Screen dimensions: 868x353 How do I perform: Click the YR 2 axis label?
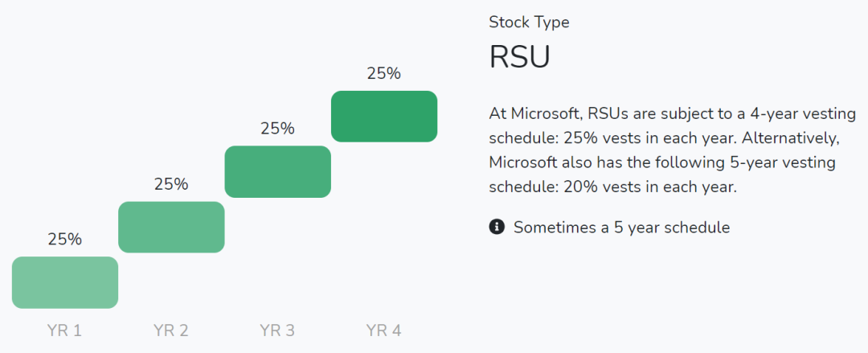pyautogui.click(x=171, y=330)
